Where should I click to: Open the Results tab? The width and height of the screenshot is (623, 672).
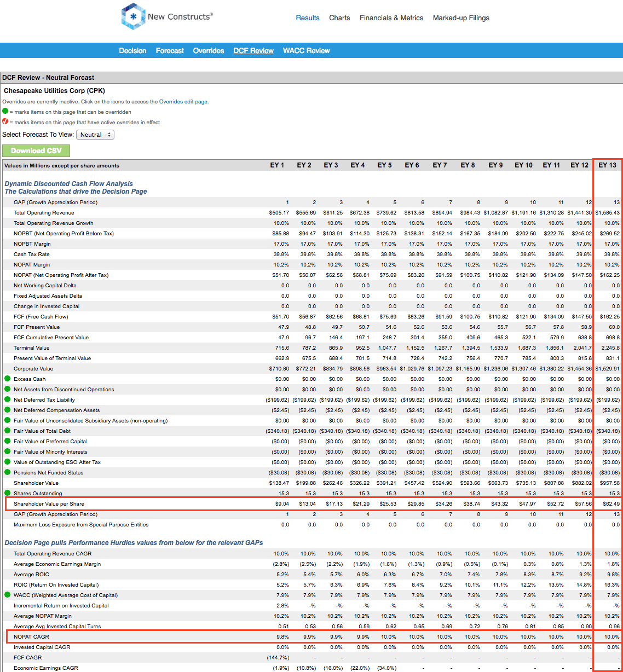click(308, 18)
